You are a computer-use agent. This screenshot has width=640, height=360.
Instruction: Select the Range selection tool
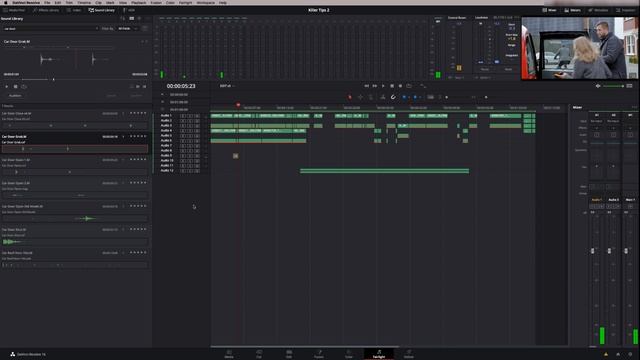360,97
